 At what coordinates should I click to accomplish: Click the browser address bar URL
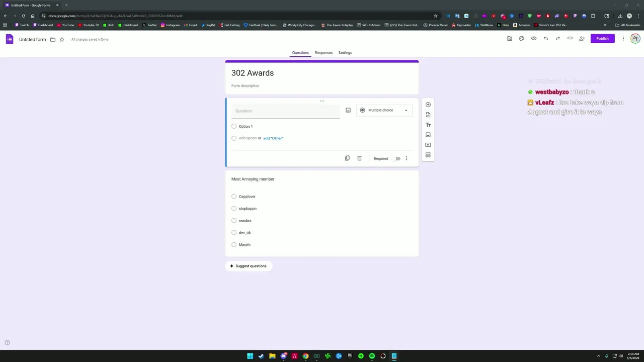tap(116, 16)
